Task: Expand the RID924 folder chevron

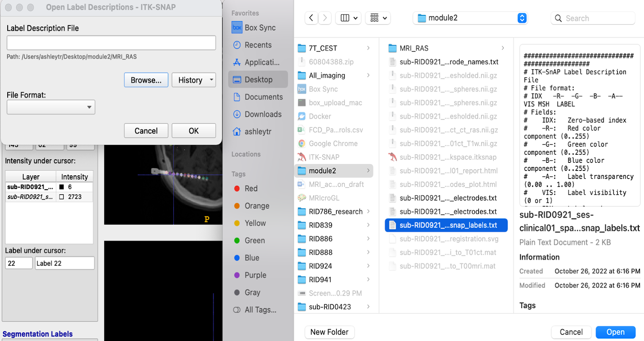Action: click(368, 266)
